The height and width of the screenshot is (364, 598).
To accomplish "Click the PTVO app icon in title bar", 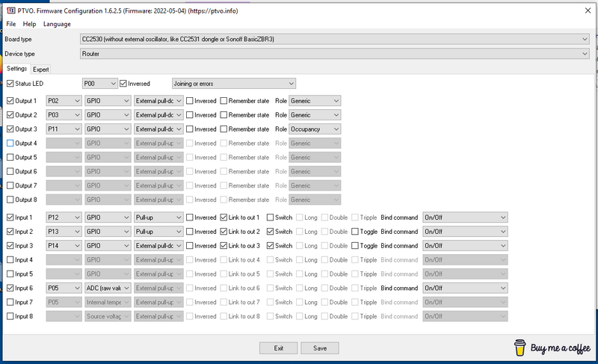I will click(x=10, y=9).
